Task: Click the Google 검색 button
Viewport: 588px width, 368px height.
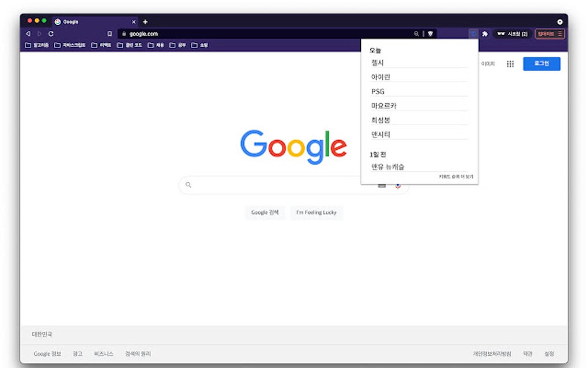Action: coord(265,212)
